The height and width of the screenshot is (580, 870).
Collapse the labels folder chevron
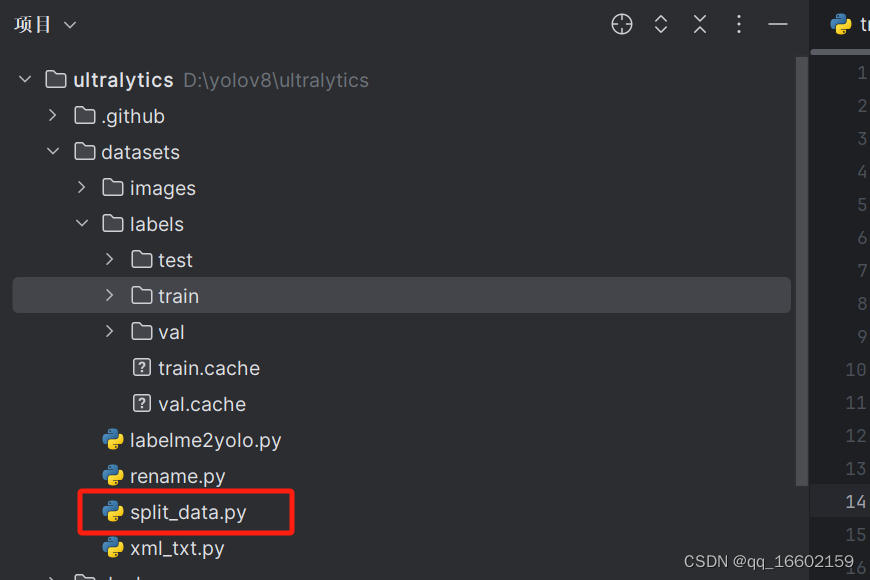click(x=81, y=224)
